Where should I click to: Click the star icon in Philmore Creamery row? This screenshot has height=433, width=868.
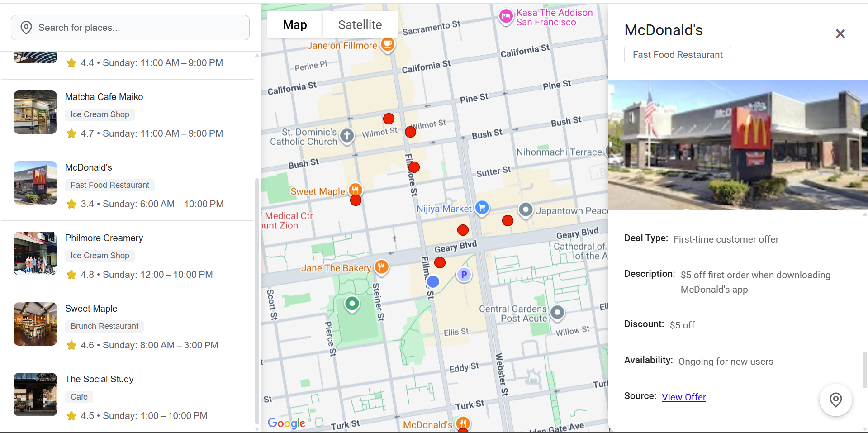(x=71, y=275)
